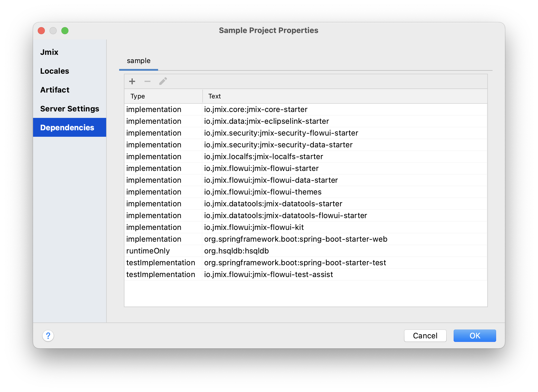This screenshot has width=538, height=392.
Task: Click the Cancel button
Action: (x=425, y=336)
